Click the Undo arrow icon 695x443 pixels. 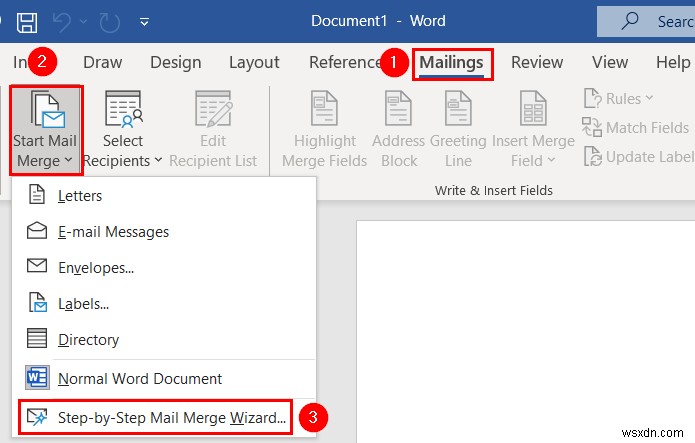click(x=61, y=22)
